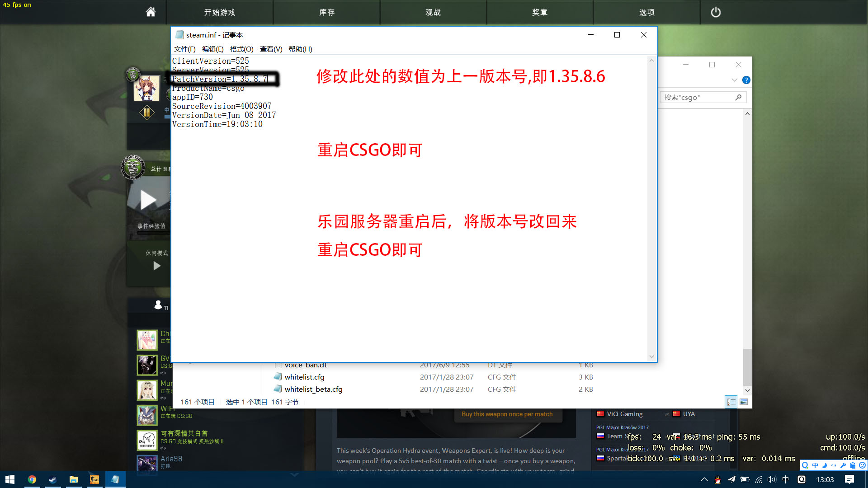This screenshot has width=868, height=488.
Task: Go to the CSGO home screen icon
Action: (151, 12)
